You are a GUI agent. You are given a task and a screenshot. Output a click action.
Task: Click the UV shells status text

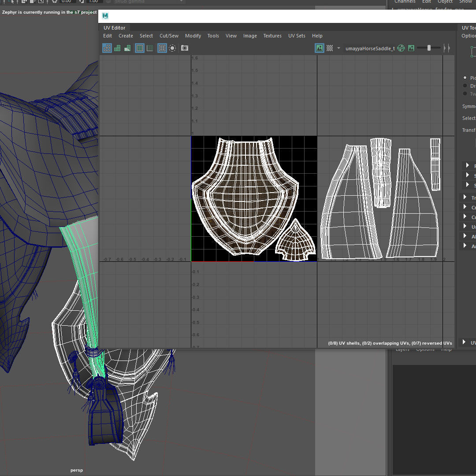coord(390,343)
